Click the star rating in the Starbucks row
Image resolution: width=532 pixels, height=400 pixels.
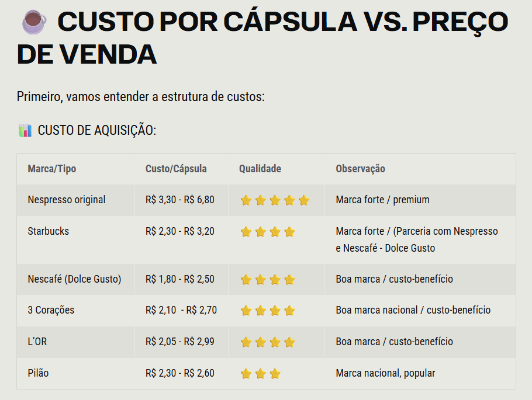point(268,232)
